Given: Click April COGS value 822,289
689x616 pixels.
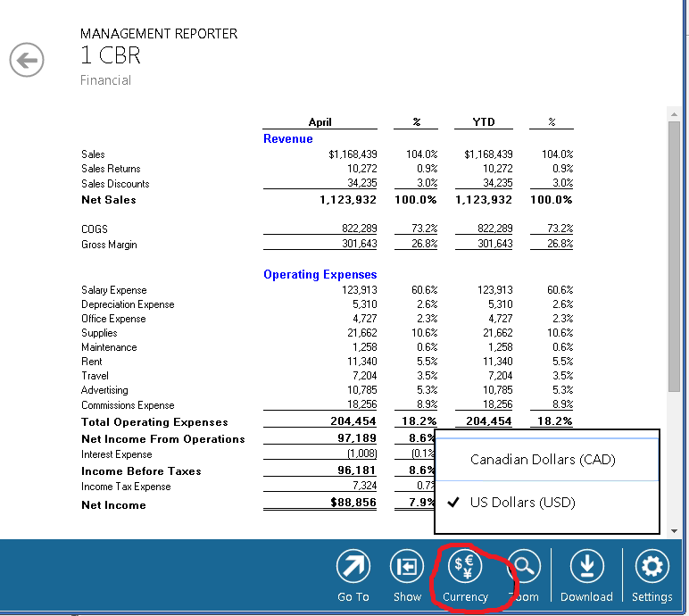Looking at the screenshot, I should 360,229.
